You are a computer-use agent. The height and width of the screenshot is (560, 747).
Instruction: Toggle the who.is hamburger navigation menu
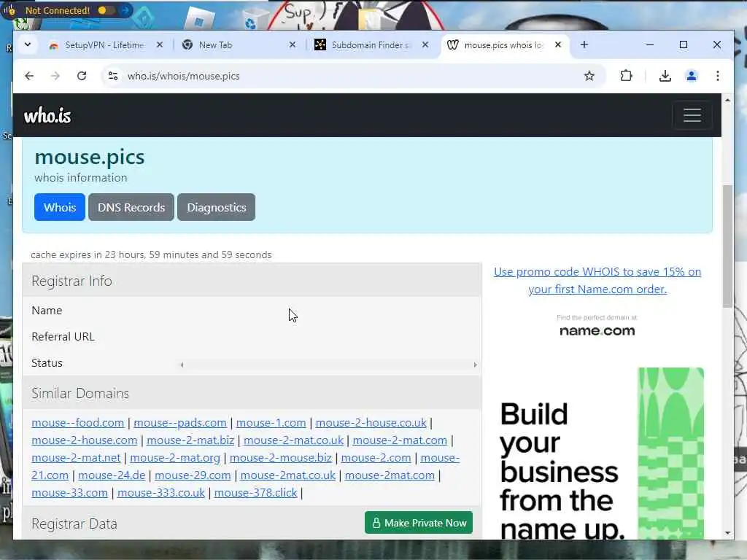click(x=692, y=115)
